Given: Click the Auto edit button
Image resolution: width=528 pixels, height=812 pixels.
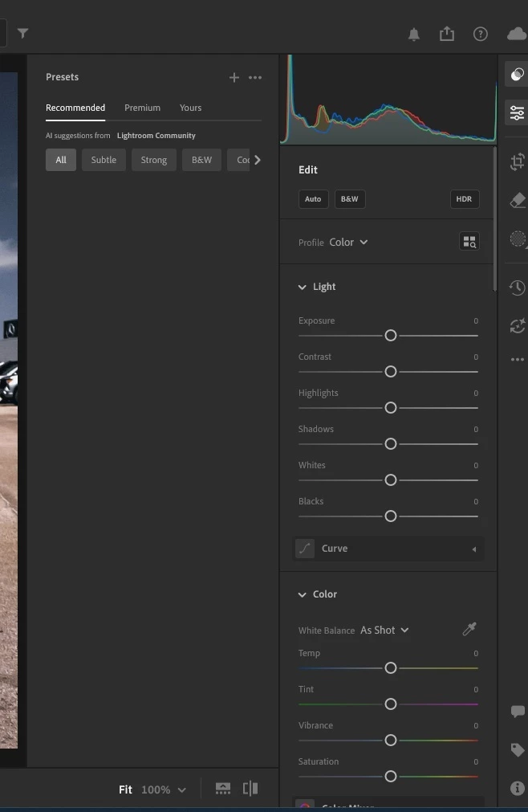Looking at the screenshot, I should 313,199.
